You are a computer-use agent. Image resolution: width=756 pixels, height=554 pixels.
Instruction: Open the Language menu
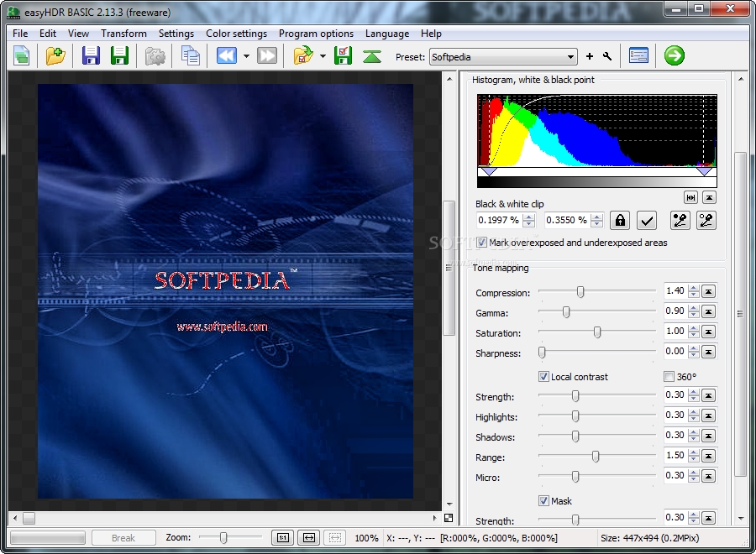[387, 34]
